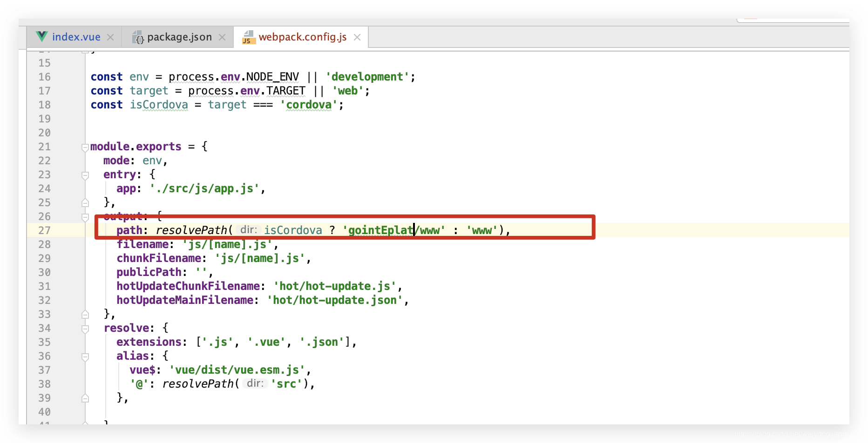This screenshot has width=868, height=443.
Task: Click the 'src' string on line 38
Action: coord(286,384)
